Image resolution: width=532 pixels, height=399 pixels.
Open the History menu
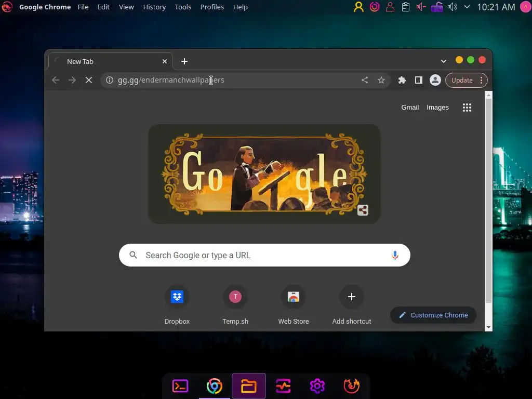point(154,7)
